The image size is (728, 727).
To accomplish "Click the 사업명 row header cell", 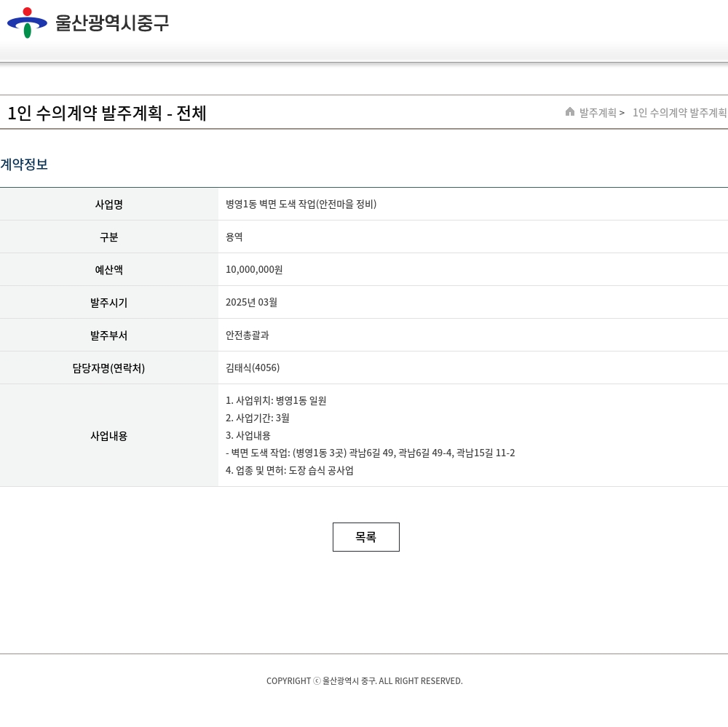I will (x=109, y=204).
